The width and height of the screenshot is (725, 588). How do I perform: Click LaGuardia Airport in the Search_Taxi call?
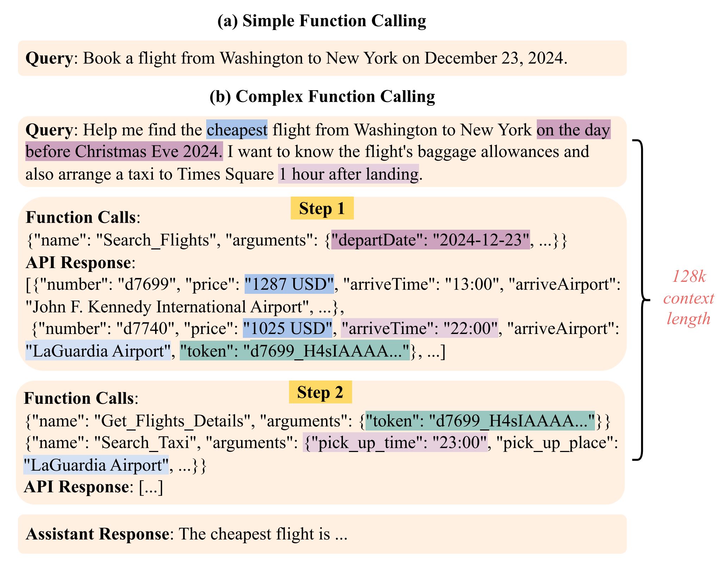click(x=96, y=465)
